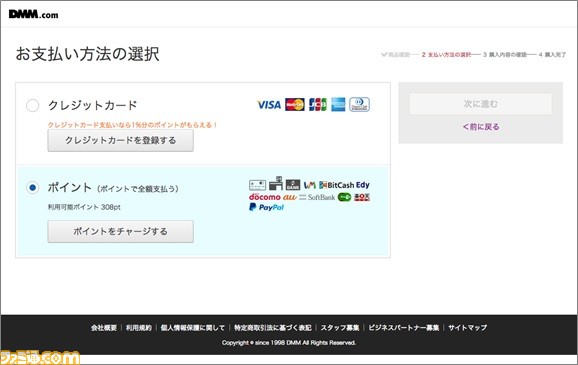Select the クレジットカード radio button
Viewport: 578px width, 365px height.
click(32, 105)
